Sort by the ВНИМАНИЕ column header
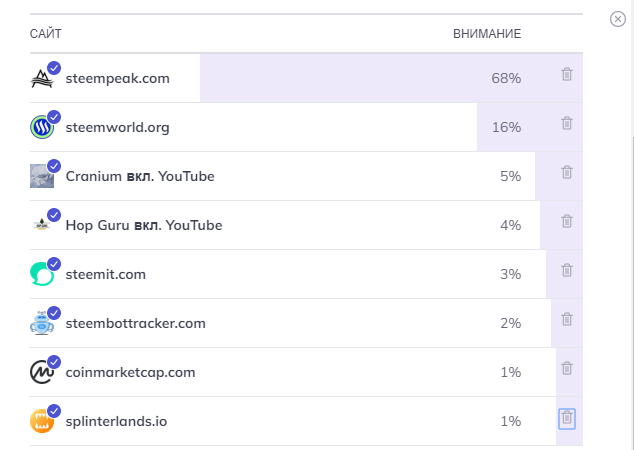 coord(486,34)
